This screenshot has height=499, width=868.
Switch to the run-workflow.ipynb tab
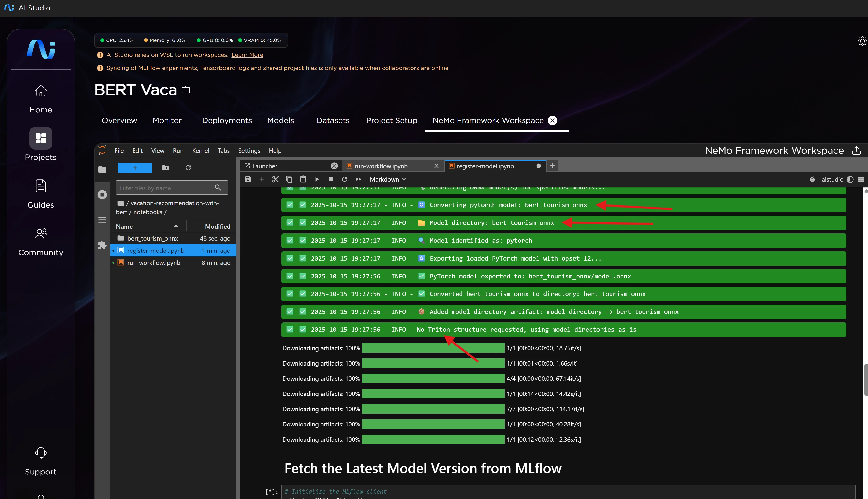(x=381, y=166)
